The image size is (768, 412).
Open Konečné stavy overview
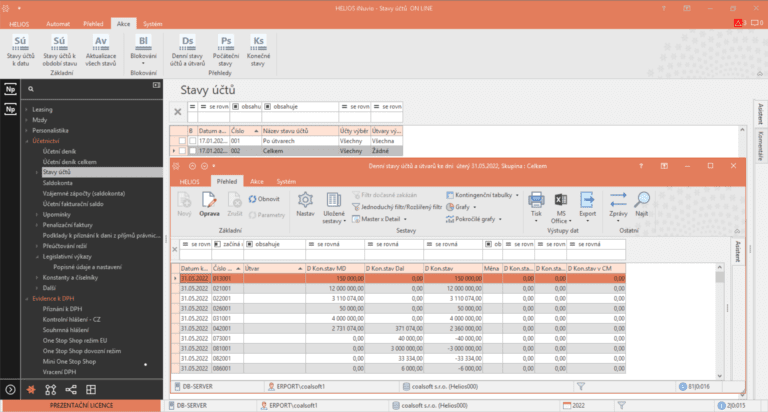coord(258,51)
